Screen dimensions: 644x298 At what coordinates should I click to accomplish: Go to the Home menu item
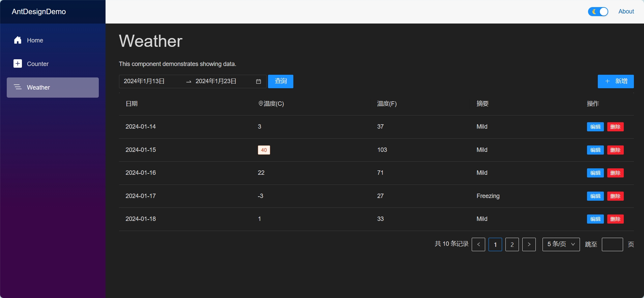point(53,40)
